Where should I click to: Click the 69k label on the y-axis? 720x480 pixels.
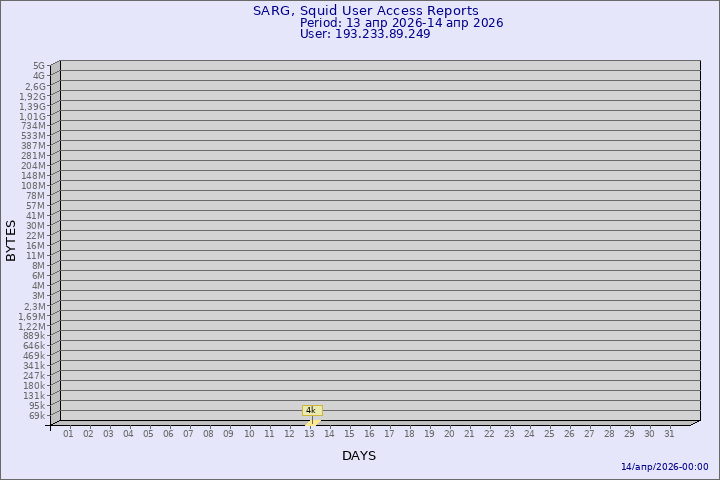[x=36, y=416]
